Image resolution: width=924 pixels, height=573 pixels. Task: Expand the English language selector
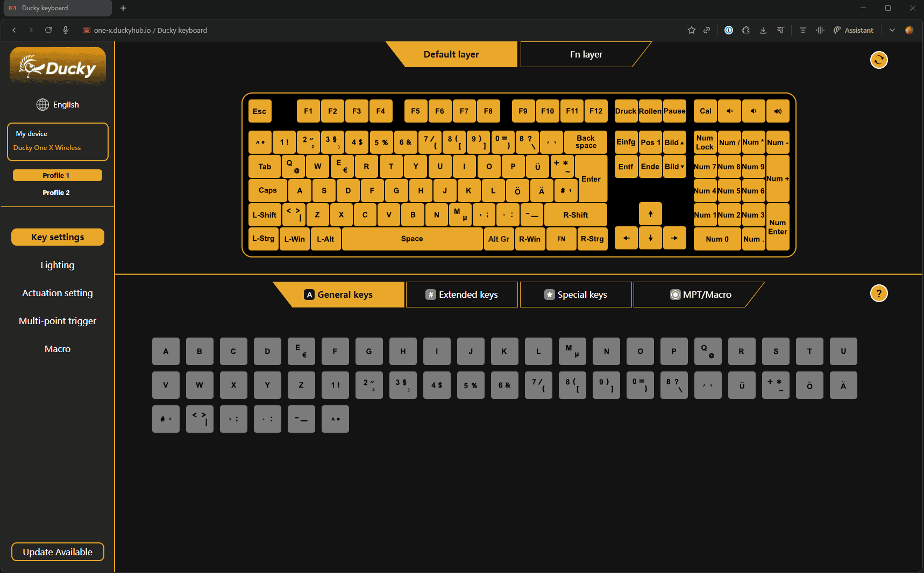[x=66, y=105]
